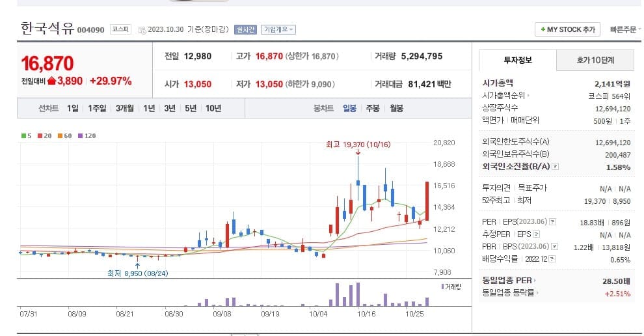
Task: Open help icon beside 외국인소진율(B/A)
Action: [x=556, y=167]
